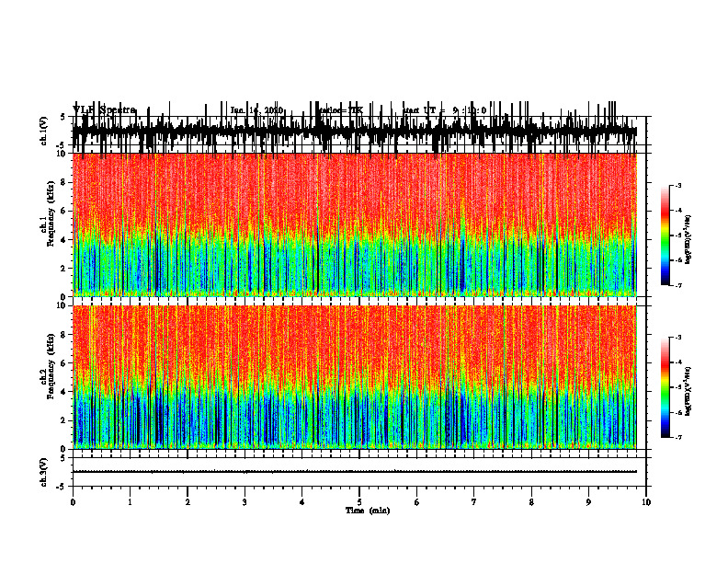Click the station label in the header
This screenshot has height=563, width=728.
tap(342, 110)
